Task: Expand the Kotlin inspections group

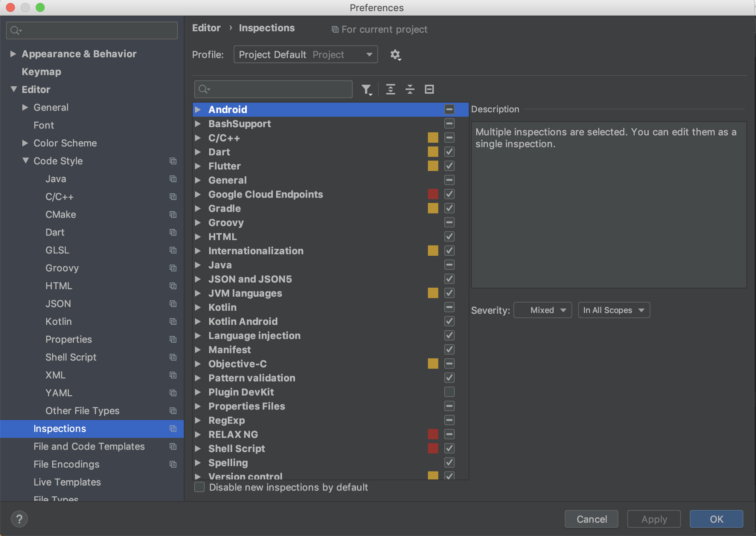Action: pyautogui.click(x=198, y=307)
